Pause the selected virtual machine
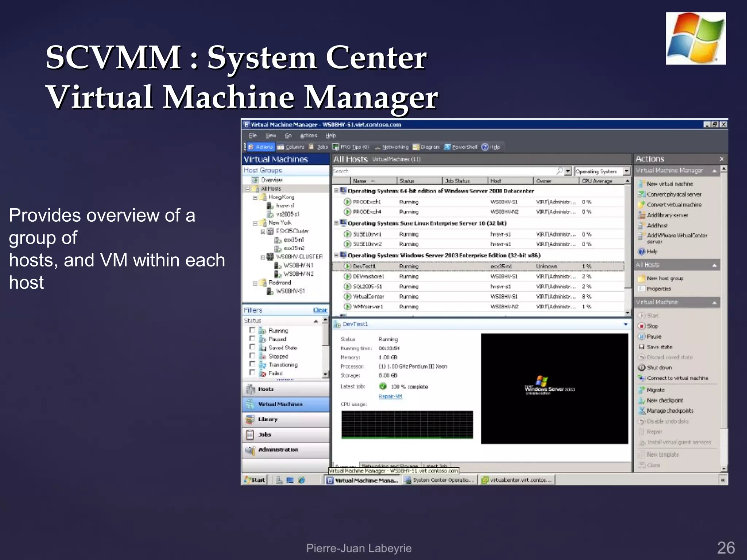This screenshot has width=747, height=560. pyautogui.click(x=649, y=337)
